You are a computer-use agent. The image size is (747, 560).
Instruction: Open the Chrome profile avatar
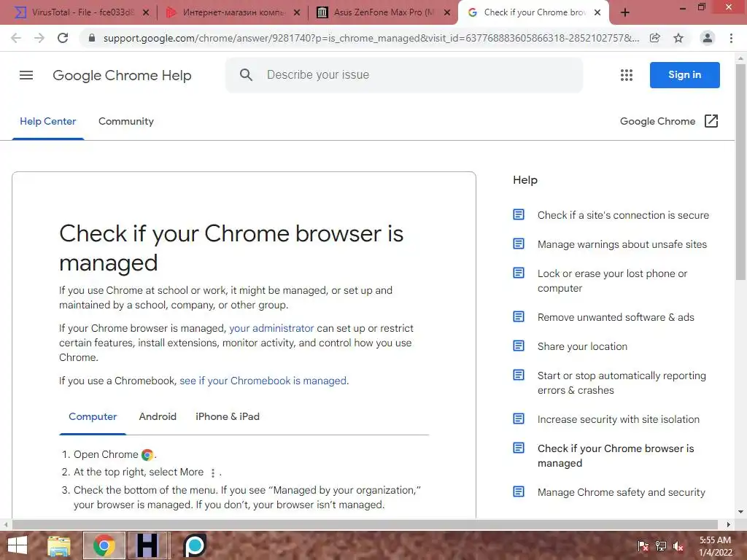(x=708, y=38)
